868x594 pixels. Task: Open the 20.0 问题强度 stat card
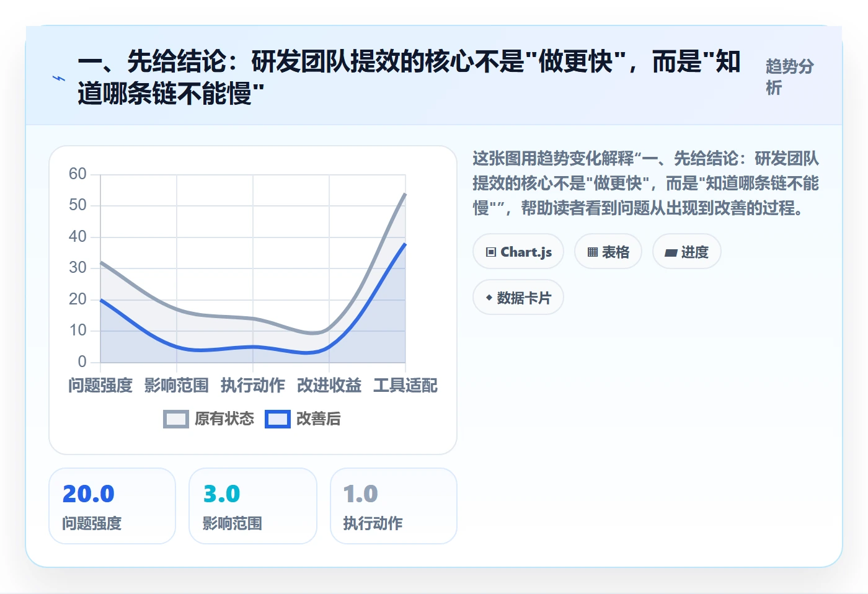point(112,506)
